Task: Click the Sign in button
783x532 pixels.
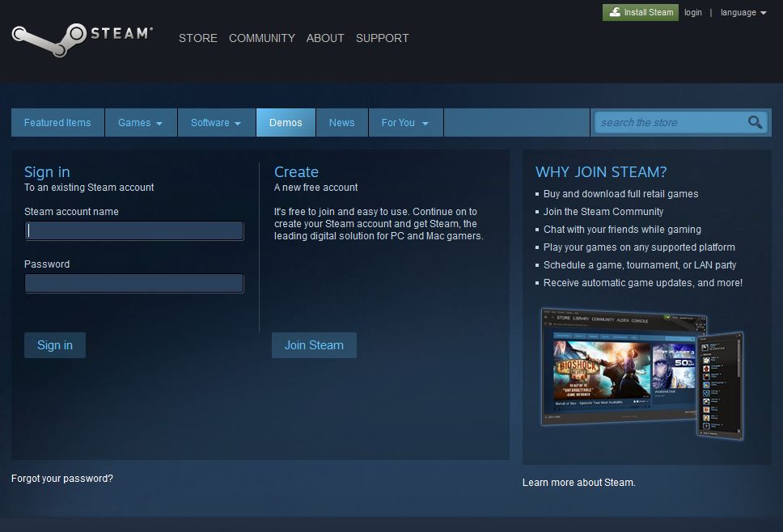Action: [x=55, y=345]
